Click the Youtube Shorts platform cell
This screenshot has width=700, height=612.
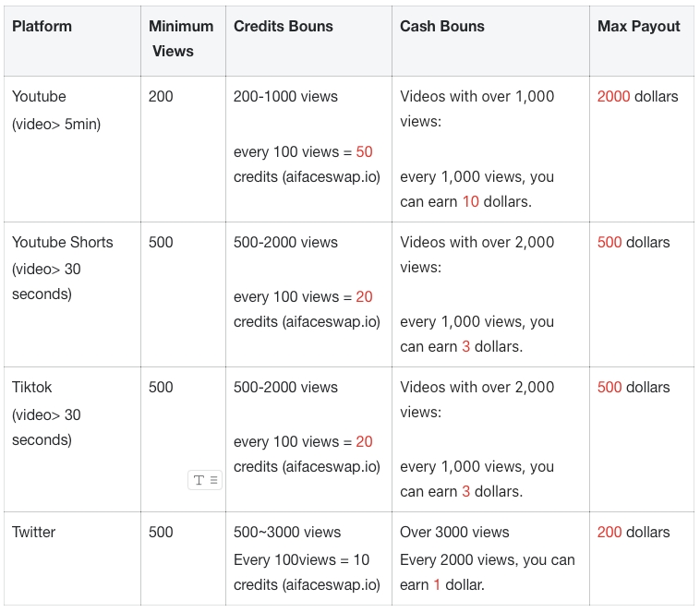coord(72,294)
